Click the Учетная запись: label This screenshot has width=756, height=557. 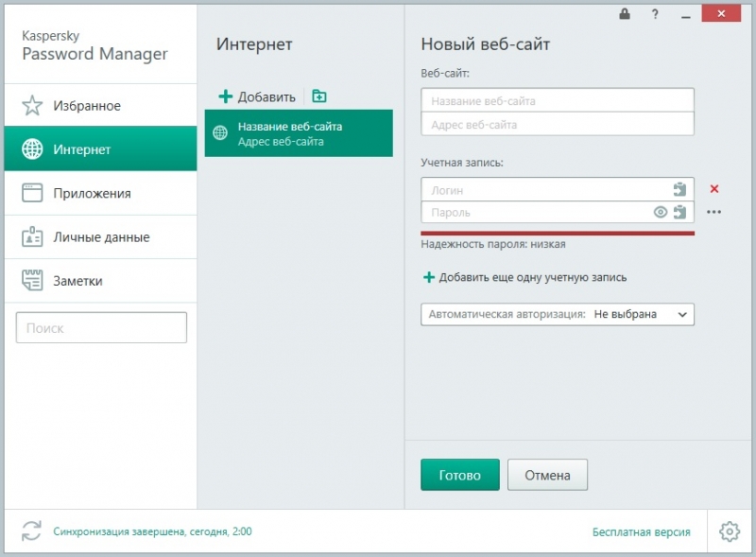pyautogui.click(x=462, y=163)
